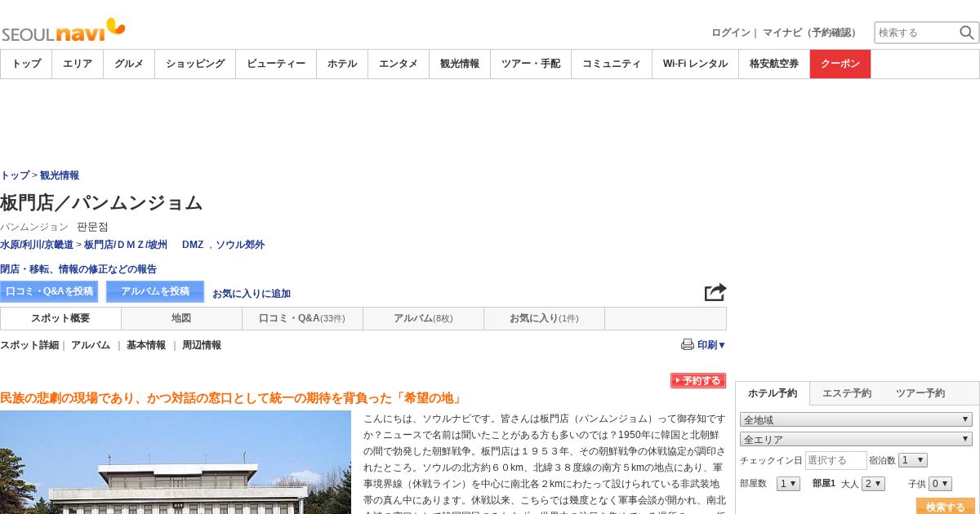Jump to 周辺情報 section
The height and width of the screenshot is (514, 980).
(x=202, y=345)
